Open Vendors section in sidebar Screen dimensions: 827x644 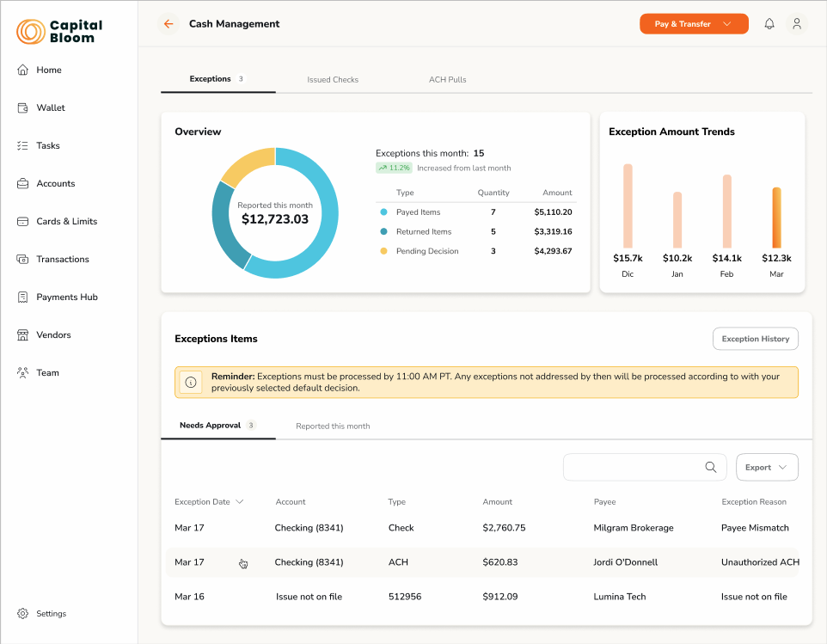coord(53,335)
